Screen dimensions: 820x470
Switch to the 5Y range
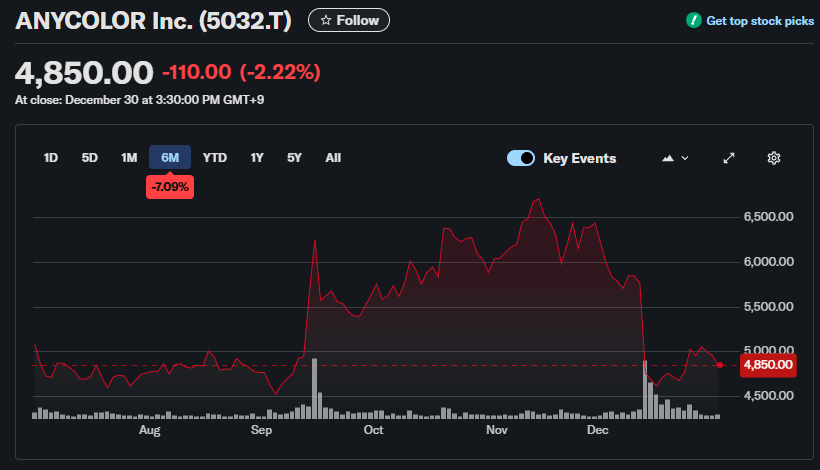click(294, 158)
